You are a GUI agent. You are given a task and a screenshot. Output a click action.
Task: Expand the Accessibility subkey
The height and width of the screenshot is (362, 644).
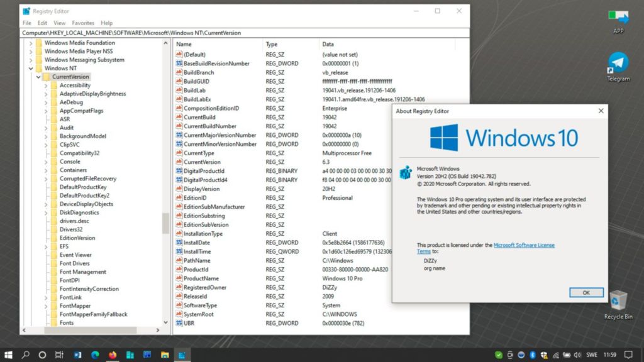pyautogui.click(x=46, y=85)
